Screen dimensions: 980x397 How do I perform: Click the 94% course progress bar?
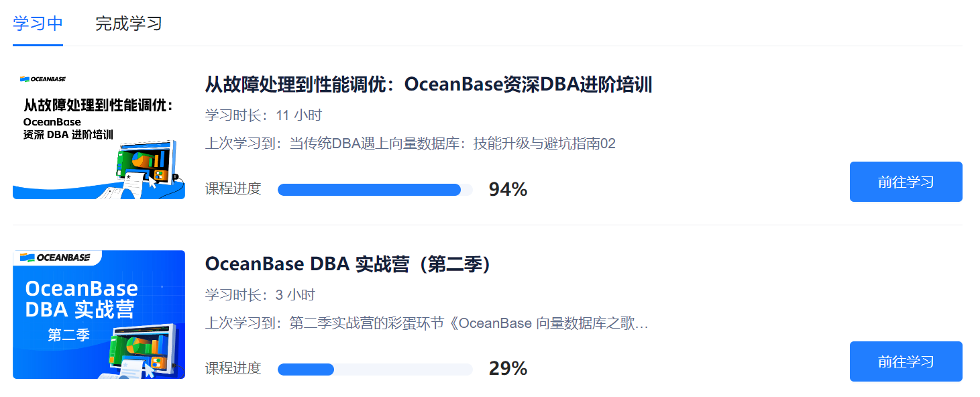374,190
